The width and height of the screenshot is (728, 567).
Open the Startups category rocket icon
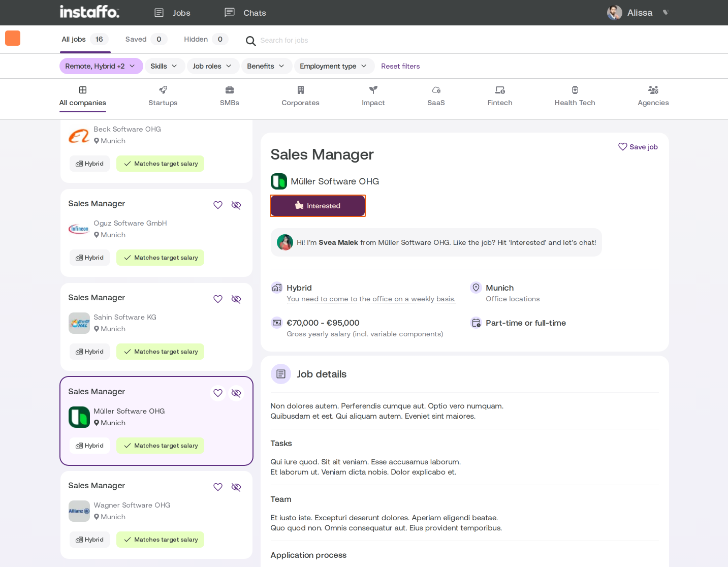163,90
